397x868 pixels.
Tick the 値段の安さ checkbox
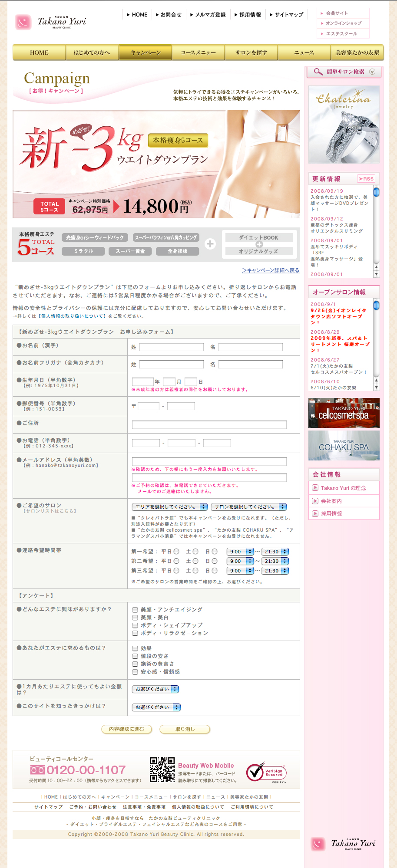[135, 656]
